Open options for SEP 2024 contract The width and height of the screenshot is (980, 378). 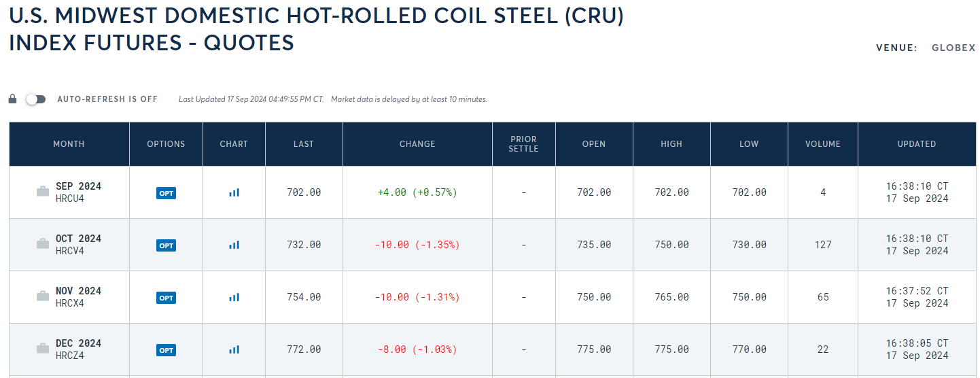pos(166,193)
